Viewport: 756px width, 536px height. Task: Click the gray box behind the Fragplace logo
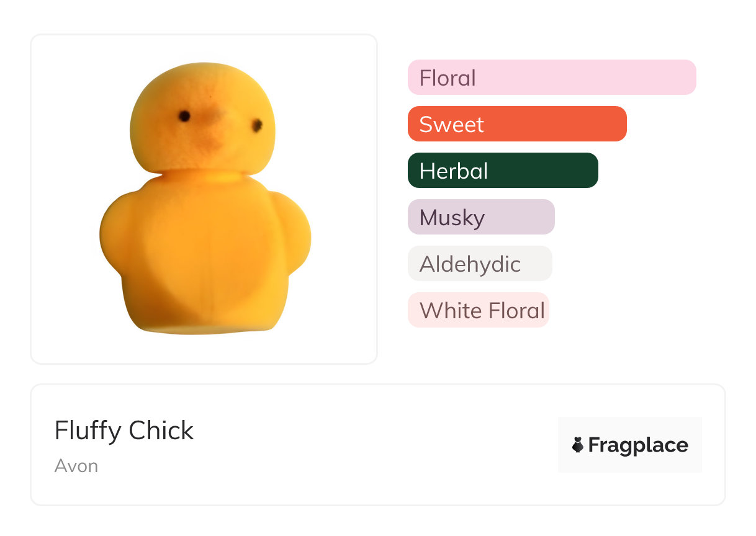[x=630, y=445]
